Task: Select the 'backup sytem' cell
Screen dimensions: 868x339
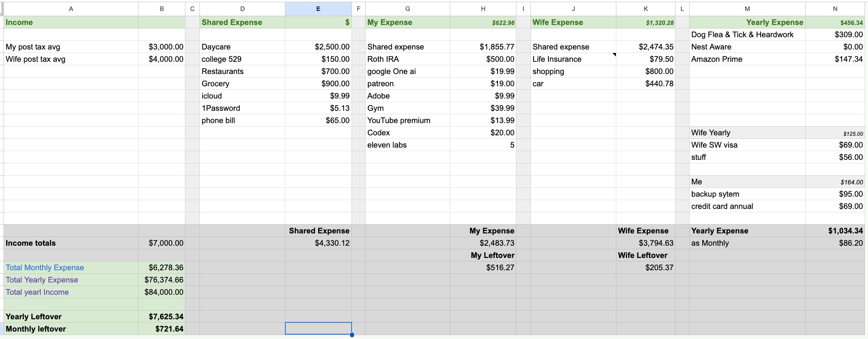Action: click(747, 194)
